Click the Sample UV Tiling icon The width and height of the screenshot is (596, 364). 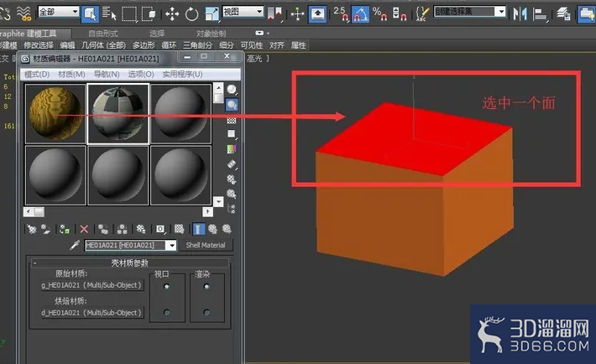coord(232,134)
